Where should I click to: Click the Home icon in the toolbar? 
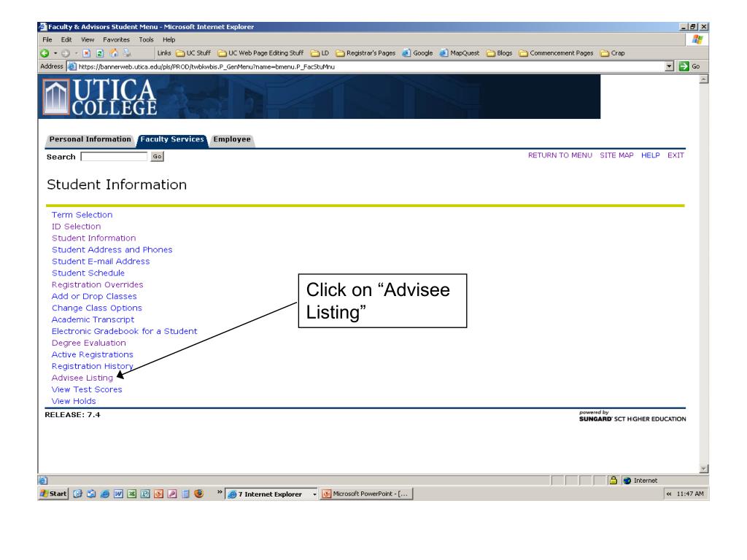pos(114,53)
